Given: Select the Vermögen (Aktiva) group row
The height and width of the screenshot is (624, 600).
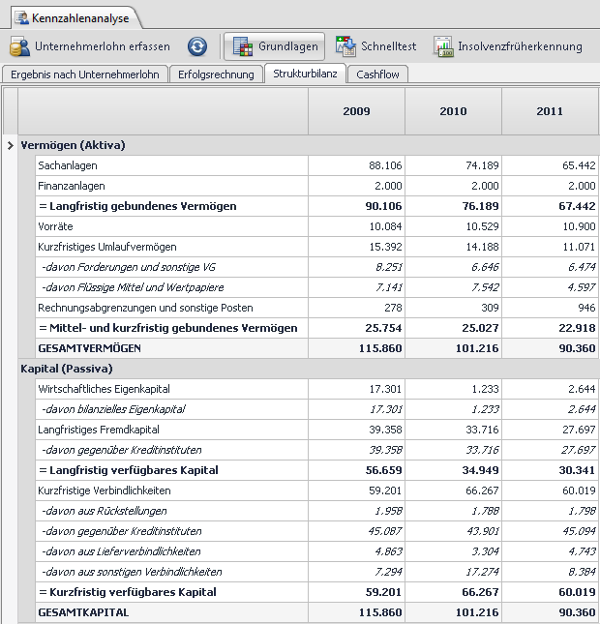Looking at the screenshot, I should 308,145.
